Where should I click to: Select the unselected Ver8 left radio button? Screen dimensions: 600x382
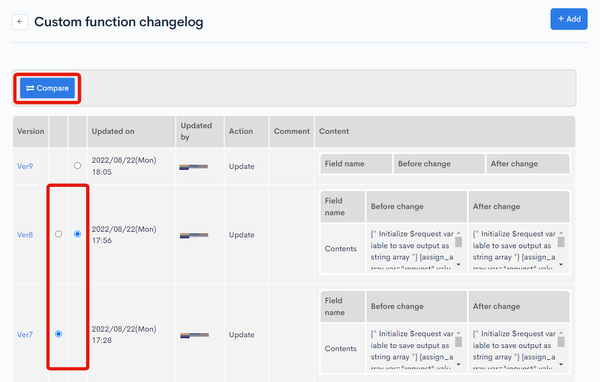point(58,234)
